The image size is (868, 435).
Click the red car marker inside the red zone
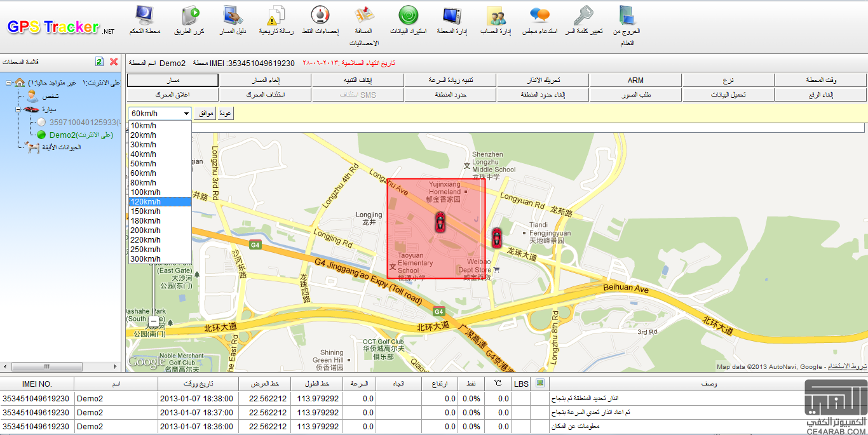coord(440,222)
